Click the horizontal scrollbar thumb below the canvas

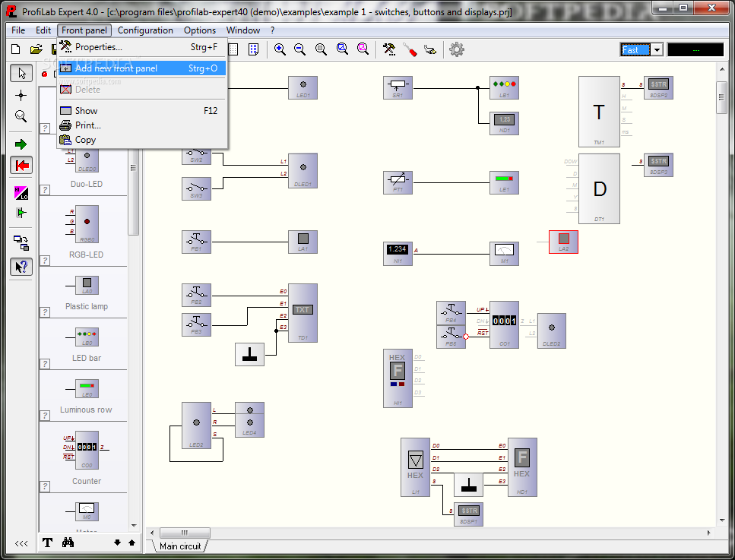coord(185,533)
